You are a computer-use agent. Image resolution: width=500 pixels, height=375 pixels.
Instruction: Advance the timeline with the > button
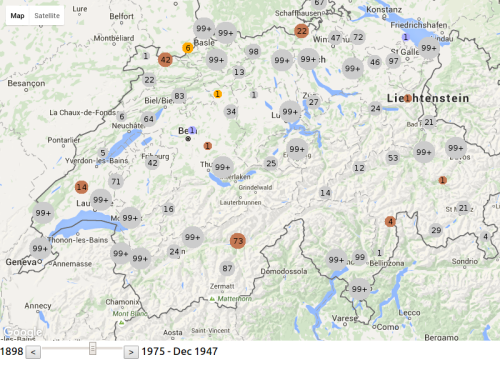(x=131, y=352)
